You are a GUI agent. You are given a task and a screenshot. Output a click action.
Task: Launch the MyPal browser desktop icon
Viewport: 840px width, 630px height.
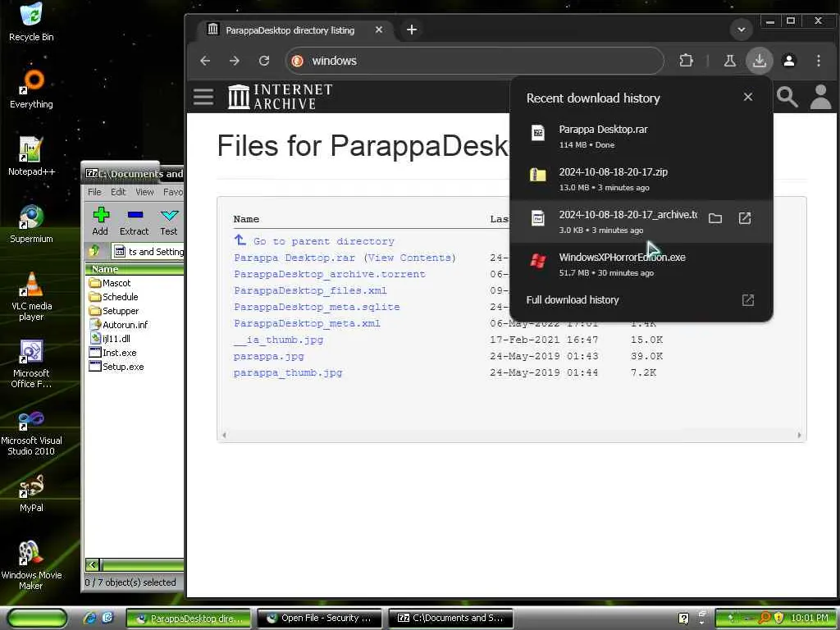coord(31,493)
